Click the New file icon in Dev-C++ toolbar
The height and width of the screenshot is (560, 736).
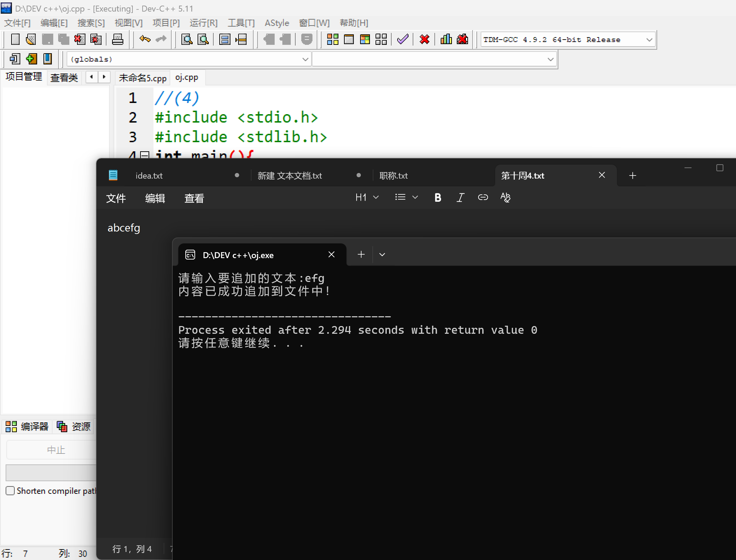tap(15, 39)
